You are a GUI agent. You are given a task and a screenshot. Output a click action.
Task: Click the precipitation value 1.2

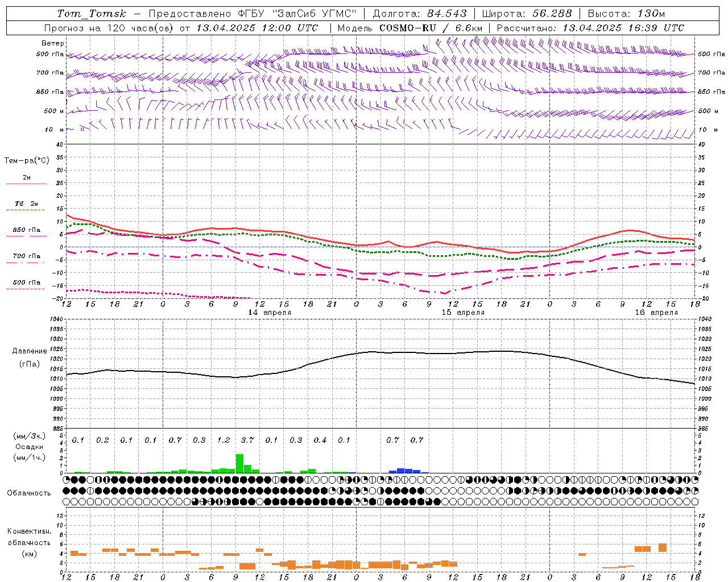click(224, 440)
